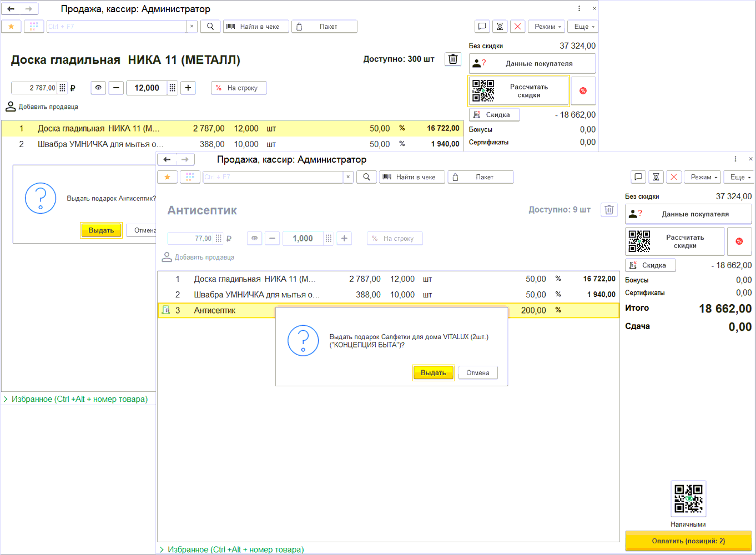Open the three-dot menu in the back window
Viewport: 756px width, 555px height.
[579, 8]
